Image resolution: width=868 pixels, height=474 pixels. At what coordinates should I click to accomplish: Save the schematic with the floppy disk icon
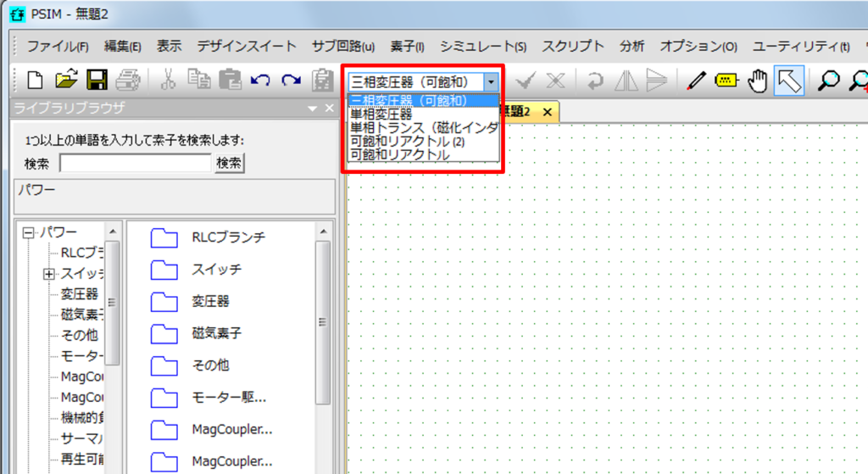click(x=97, y=81)
